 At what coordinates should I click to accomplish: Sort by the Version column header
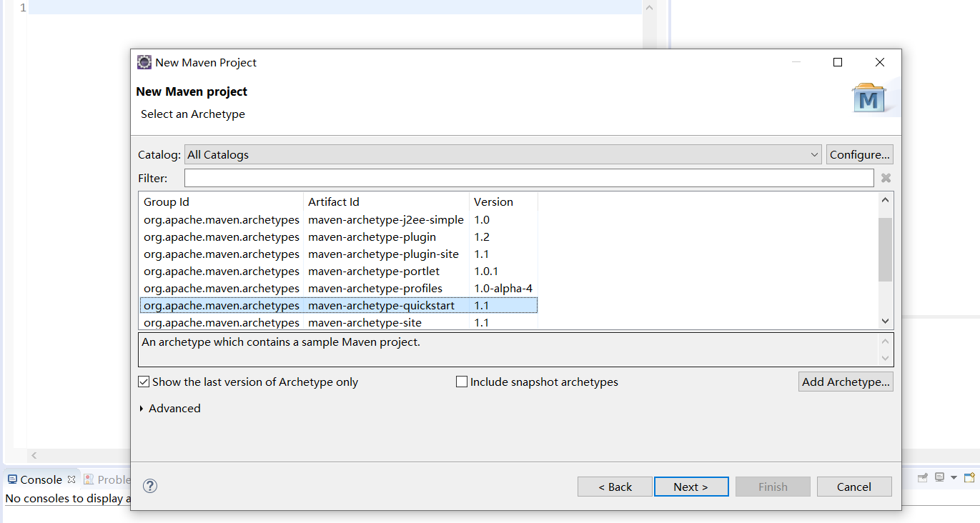[x=503, y=201]
